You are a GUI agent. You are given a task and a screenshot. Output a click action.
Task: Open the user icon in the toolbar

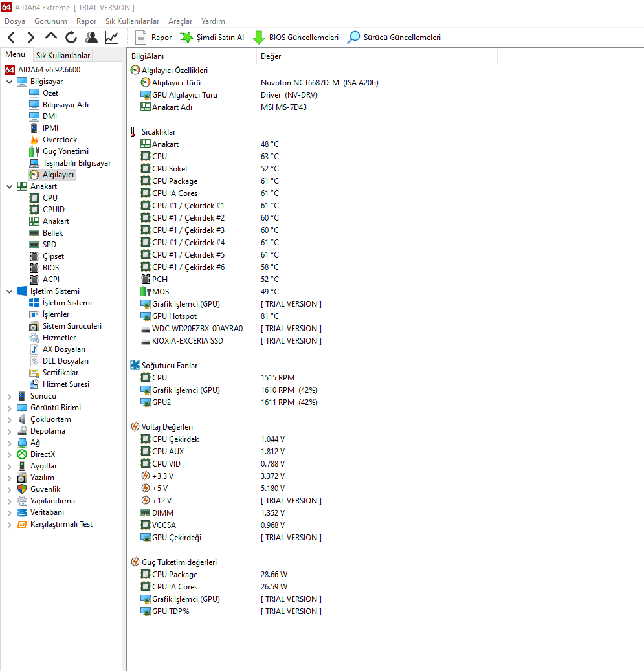[x=91, y=38]
